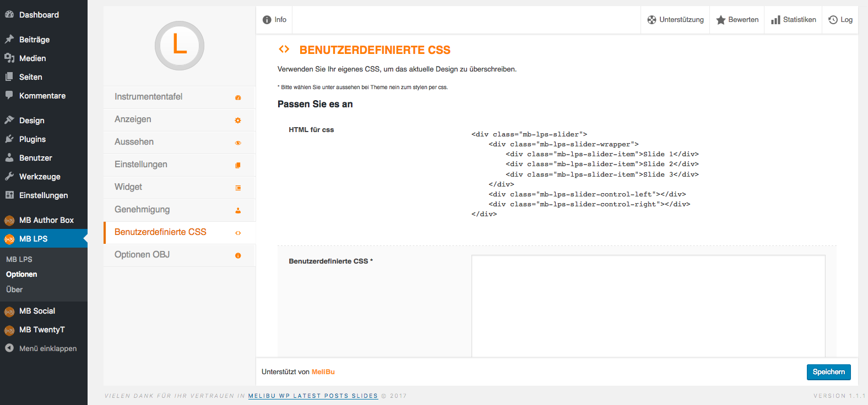Viewport: 868px width, 405px height.
Task: Click the Statistiken bar chart icon
Action: click(x=775, y=20)
